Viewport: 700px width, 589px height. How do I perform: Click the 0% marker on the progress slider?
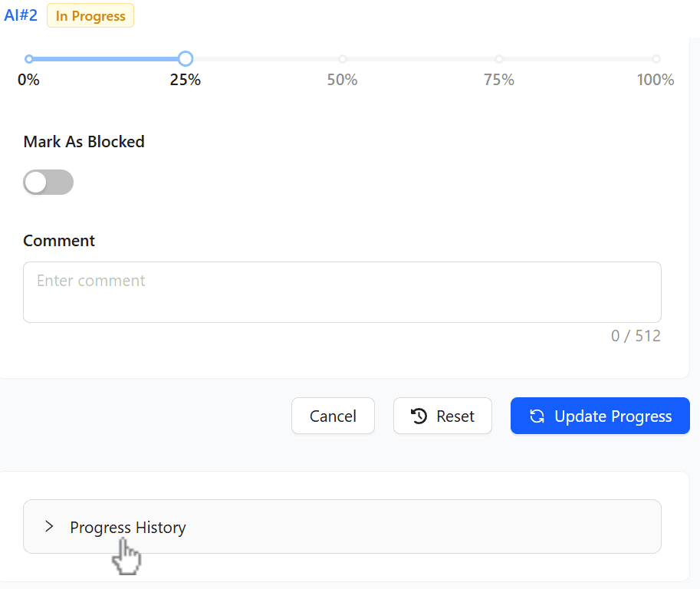pyautogui.click(x=28, y=58)
